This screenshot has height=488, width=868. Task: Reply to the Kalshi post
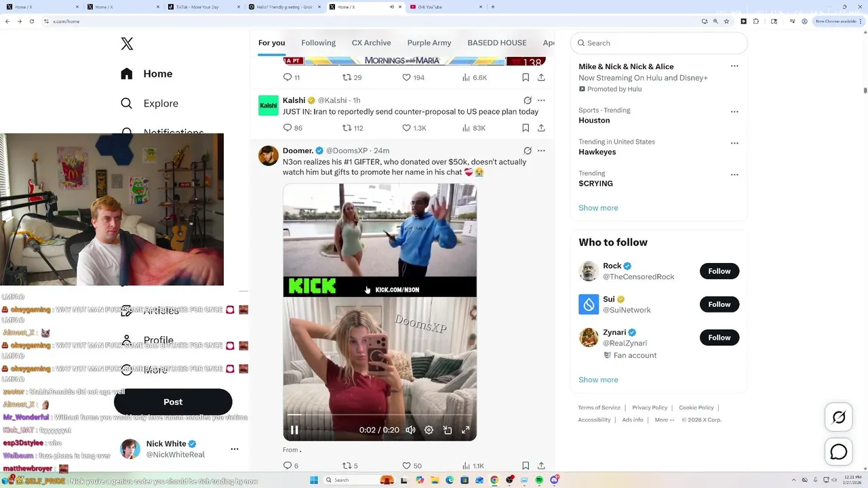click(x=292, y=128)
